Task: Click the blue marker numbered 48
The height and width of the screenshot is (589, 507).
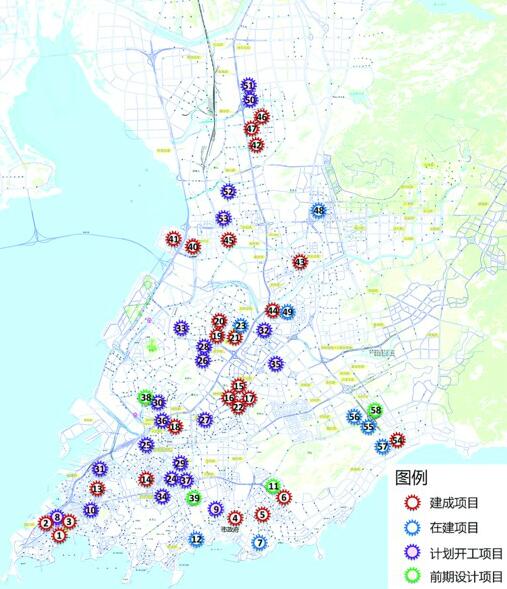Action: [x=318, y=210]
